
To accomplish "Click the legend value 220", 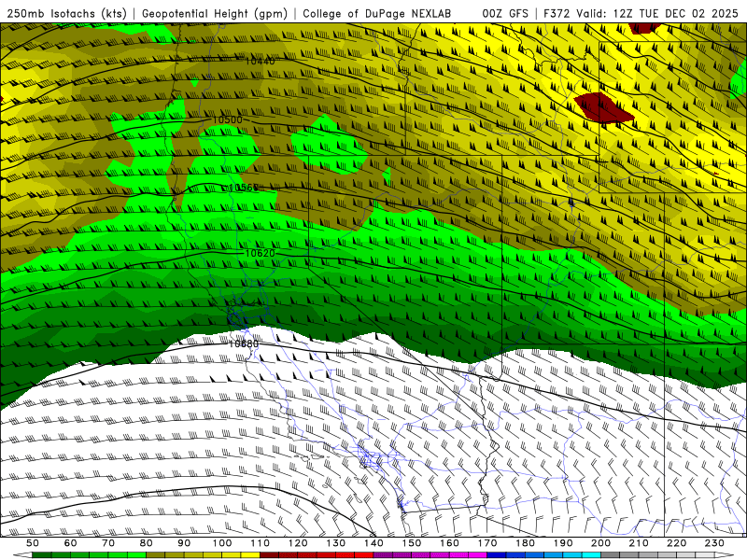I will (676, 543).
